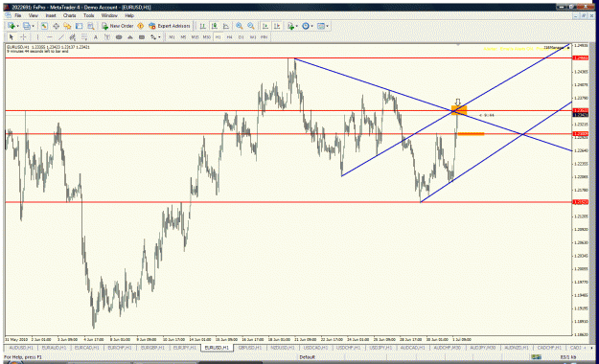Open the View menu
Screen dimensions: 599x364
coord(34,15)
